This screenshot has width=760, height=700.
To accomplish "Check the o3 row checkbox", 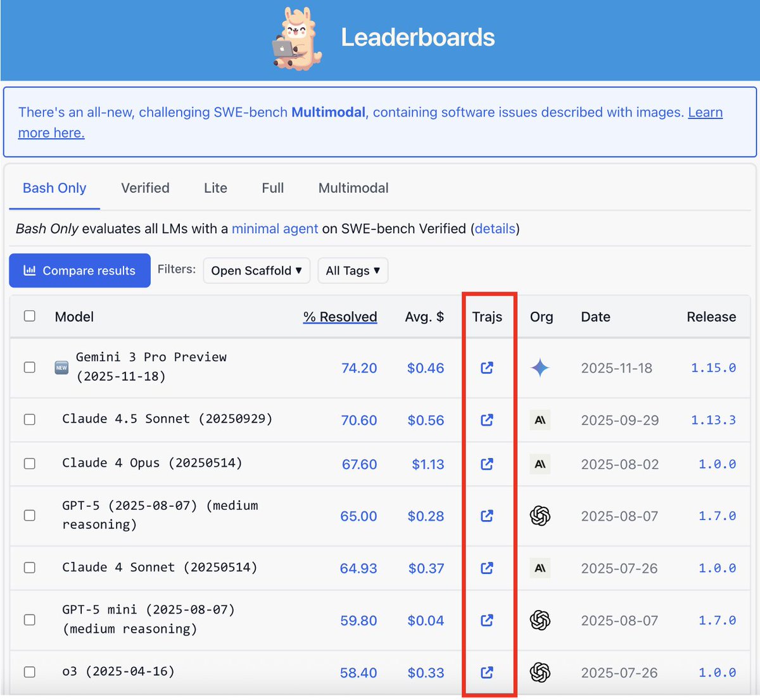I will pyautogui.click(x=30, y=672).
